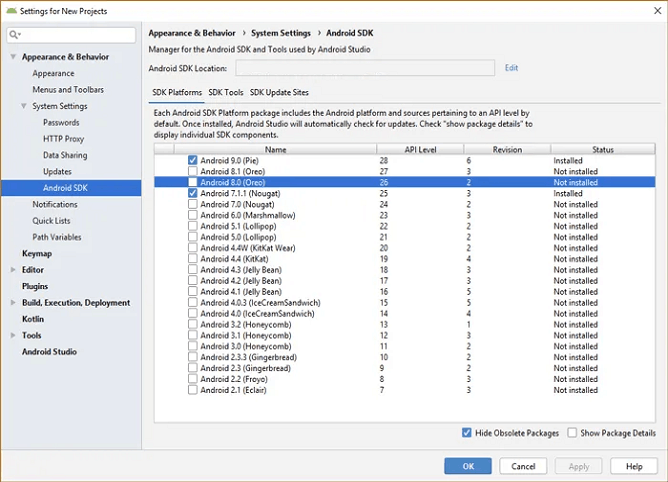668x482 pixels.
Task: Open Updates settings
Action: coord(57,171)
